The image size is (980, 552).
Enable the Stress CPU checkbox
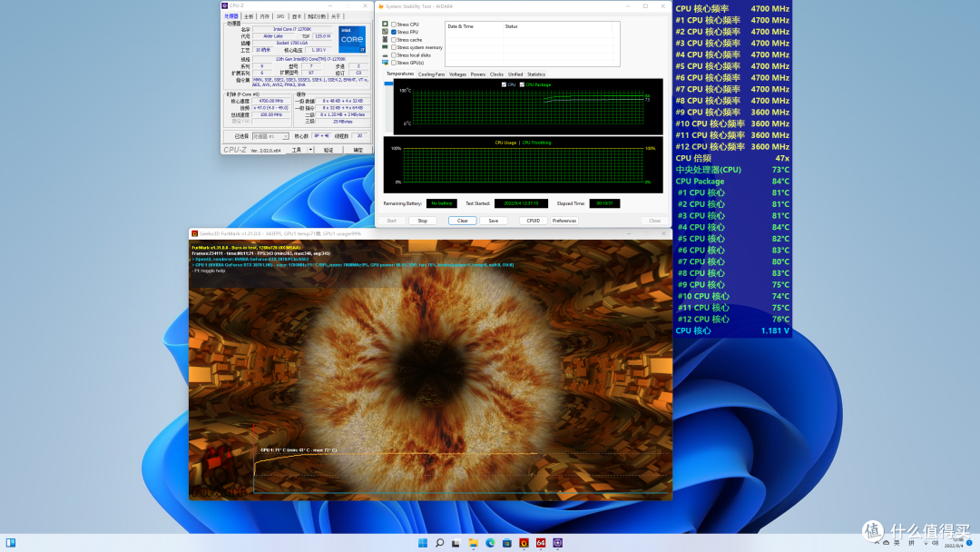coord(394,25)
